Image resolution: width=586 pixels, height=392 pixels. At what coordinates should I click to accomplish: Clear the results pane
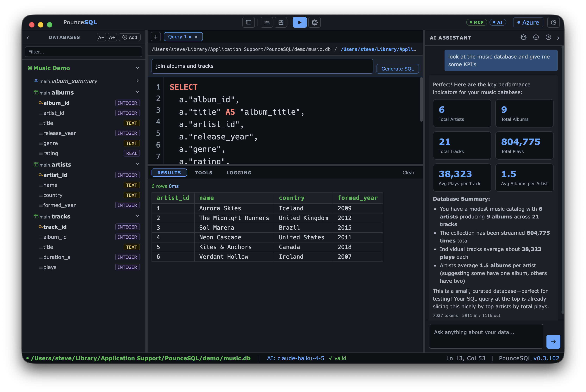[408, 173]
